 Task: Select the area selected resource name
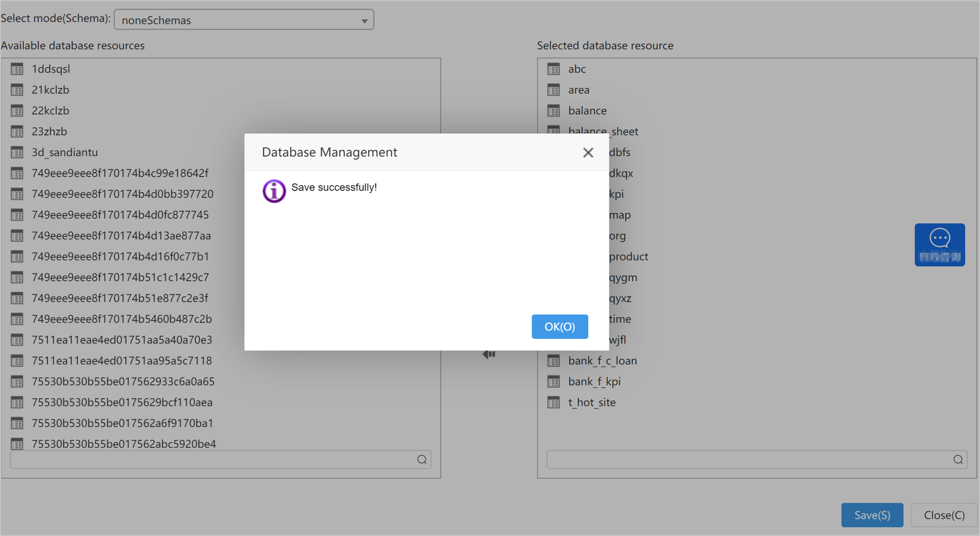coord(578,89)
